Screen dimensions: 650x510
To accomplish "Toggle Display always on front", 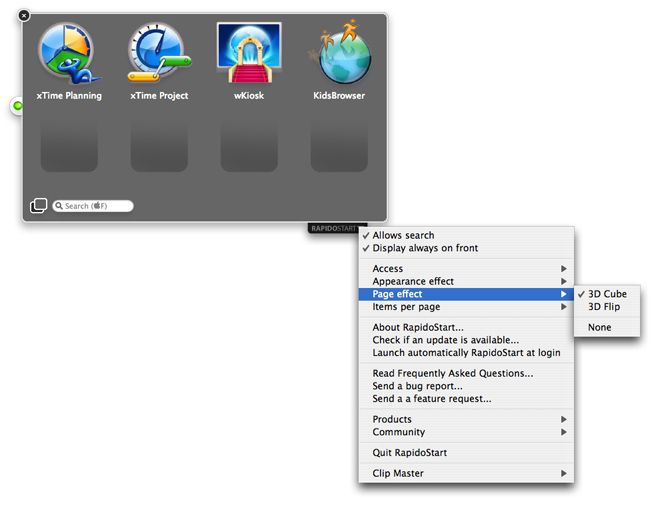I will coord(466,248).
